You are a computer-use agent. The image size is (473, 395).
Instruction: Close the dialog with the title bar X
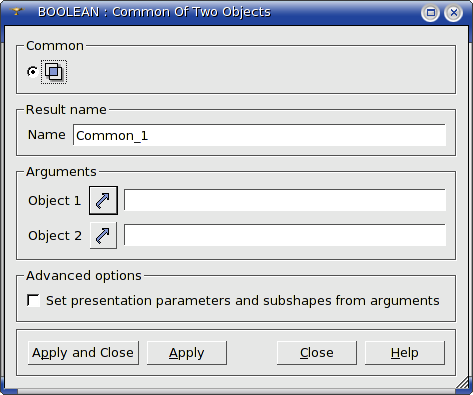pos(453,13)
